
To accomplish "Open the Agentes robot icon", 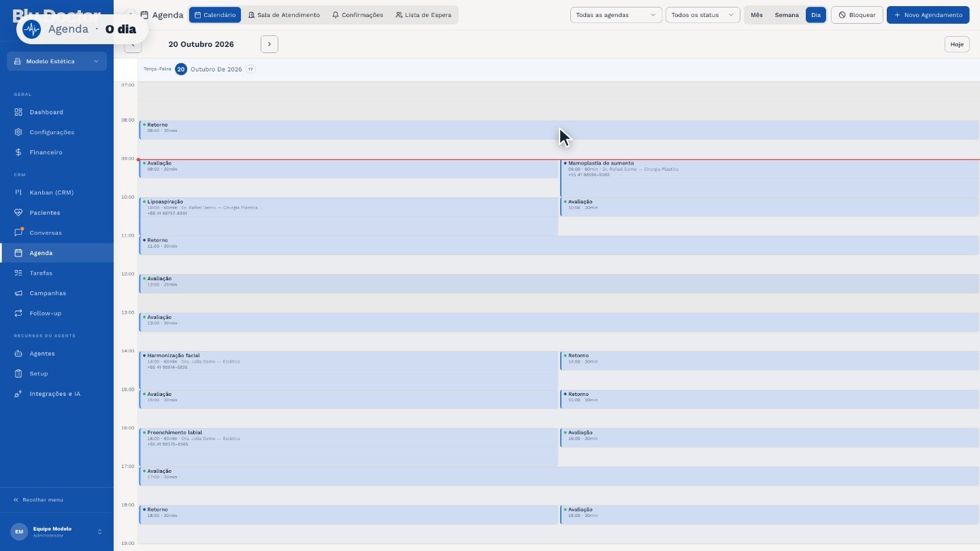I will click(18, 354).
